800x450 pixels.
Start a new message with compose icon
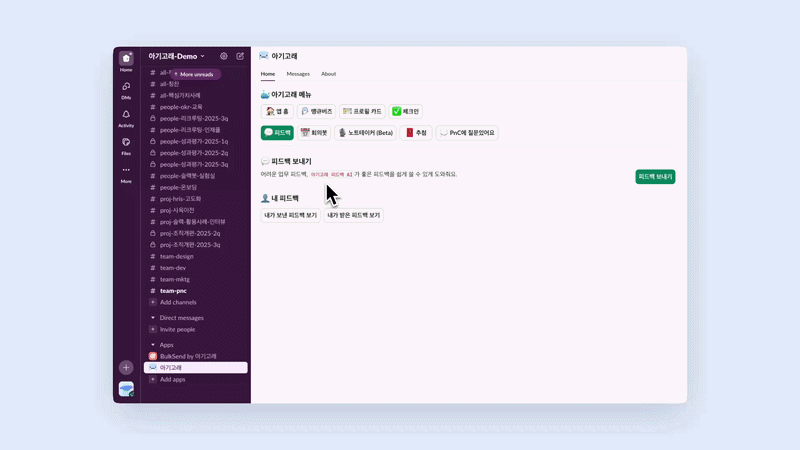[240, 56]
